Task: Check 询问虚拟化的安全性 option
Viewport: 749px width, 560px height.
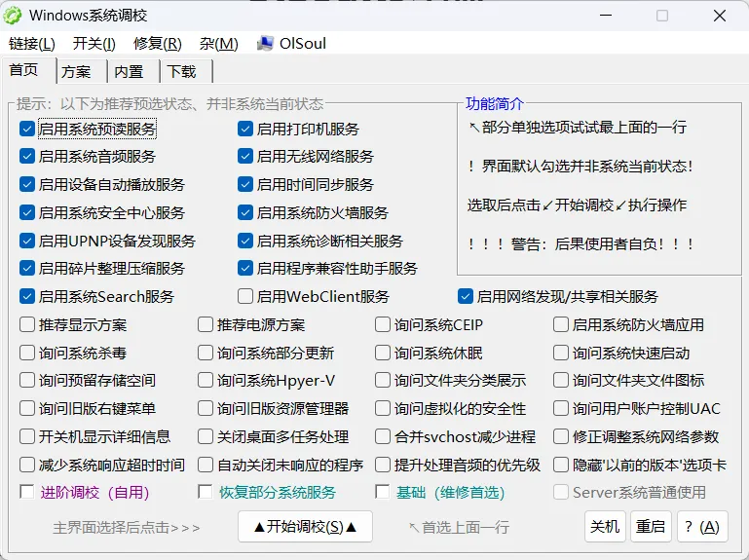Action: [383, 408]
